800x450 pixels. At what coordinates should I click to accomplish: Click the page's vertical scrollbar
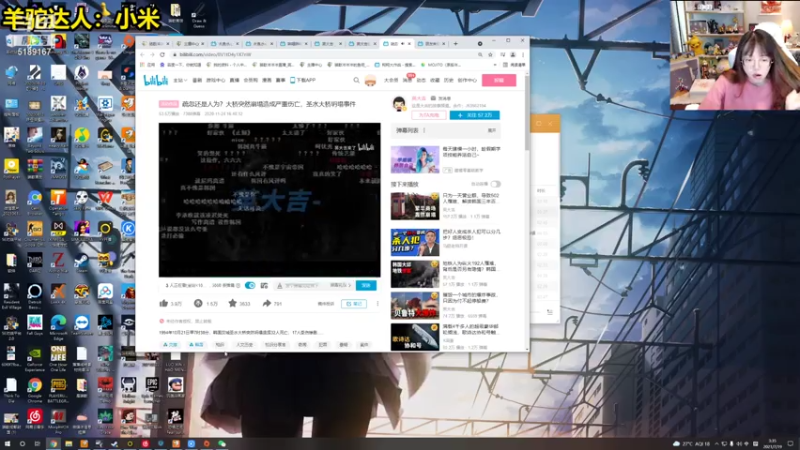point(527,111)
